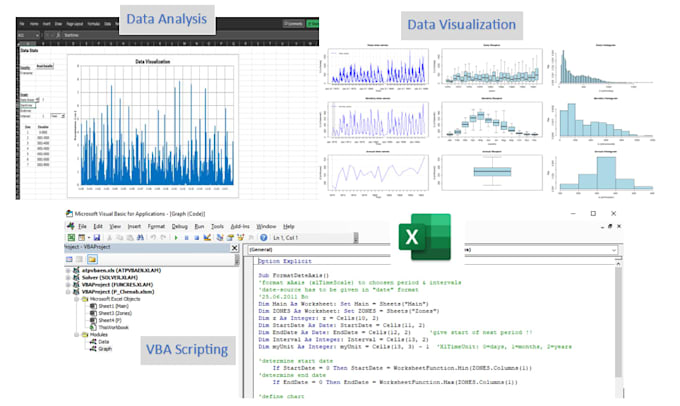Screen dimensions: 680x406
Task: Run the macro with the green play icon
Action: pos(176,238)
